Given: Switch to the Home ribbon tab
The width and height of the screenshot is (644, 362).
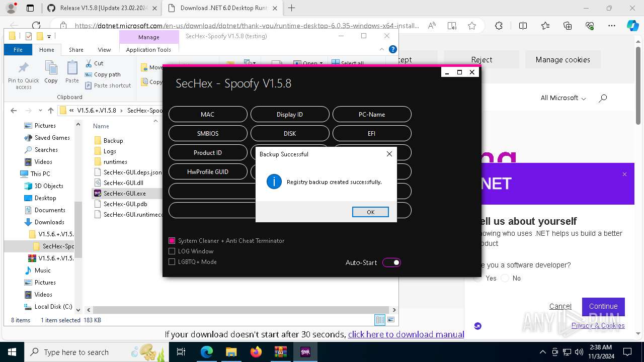Looking at the screenshot, I should pos(47,50).
